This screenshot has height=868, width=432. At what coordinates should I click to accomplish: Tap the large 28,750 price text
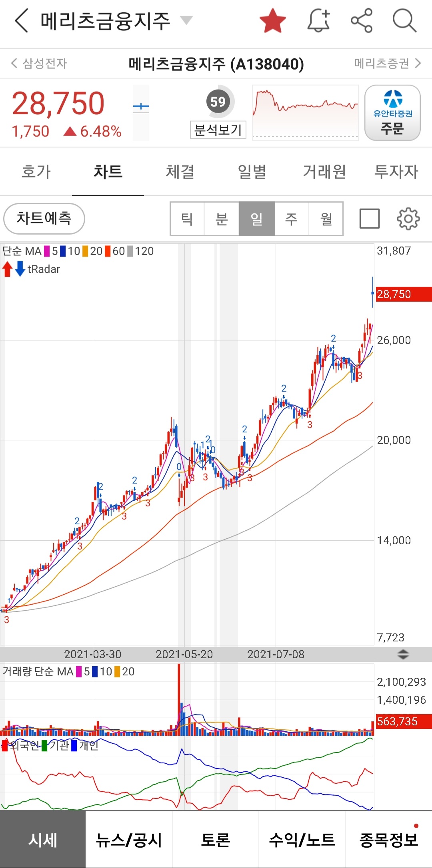(x=58, y=103)
